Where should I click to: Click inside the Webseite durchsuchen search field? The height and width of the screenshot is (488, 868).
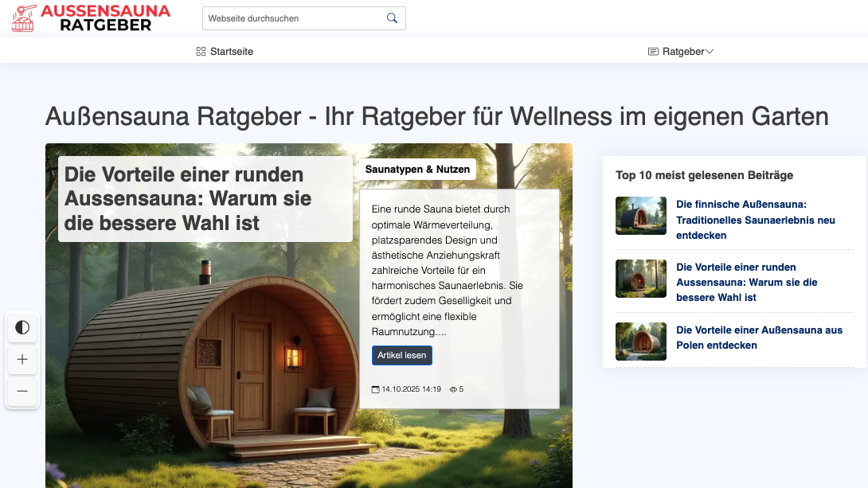coord(295,18)
